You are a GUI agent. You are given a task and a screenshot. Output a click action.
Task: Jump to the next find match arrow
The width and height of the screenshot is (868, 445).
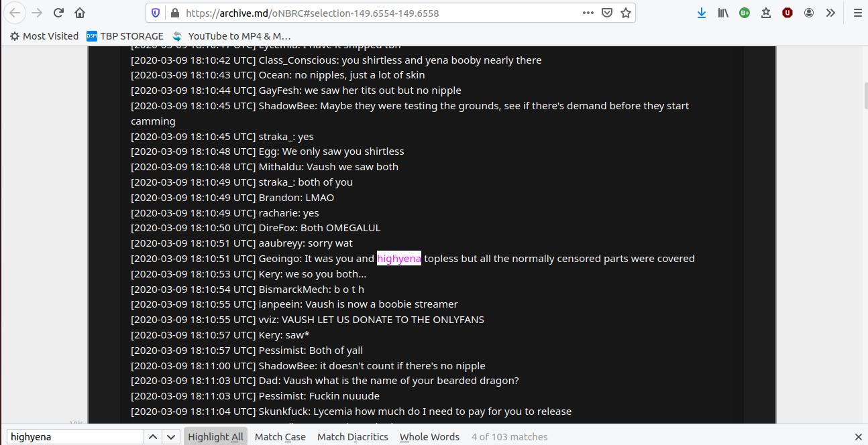tap(171, 437)
